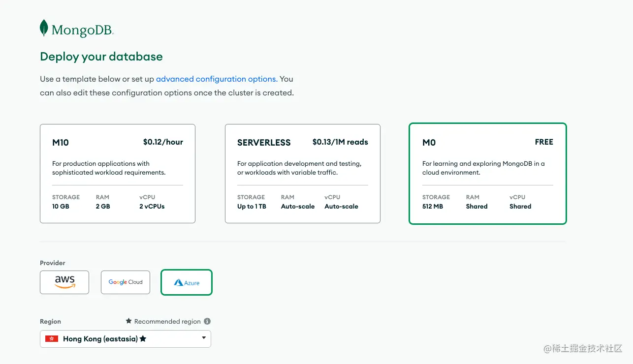The height and width of the screenshot is (364, 633).
Task: Click the 10 GB storage value
Action: pyautogui.click(x=61, y=207)
